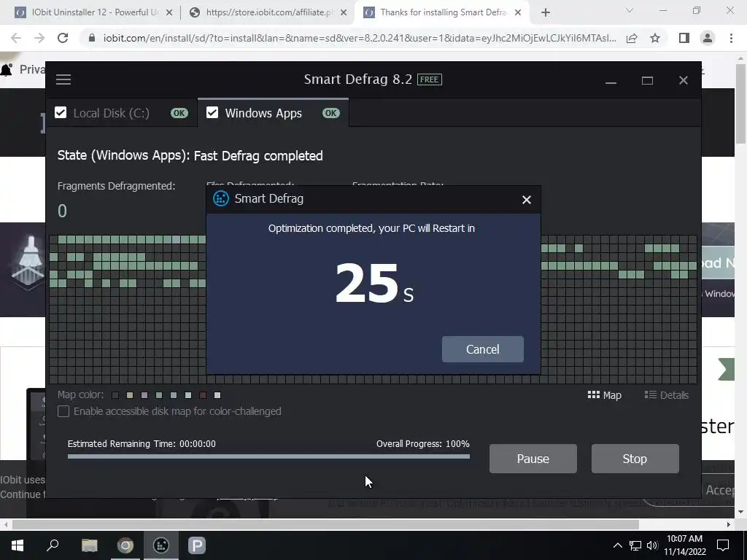Viewport: 747px width, 560px height.
Task: Pick the red map color swatch
Action: click(x=203, y=395)
